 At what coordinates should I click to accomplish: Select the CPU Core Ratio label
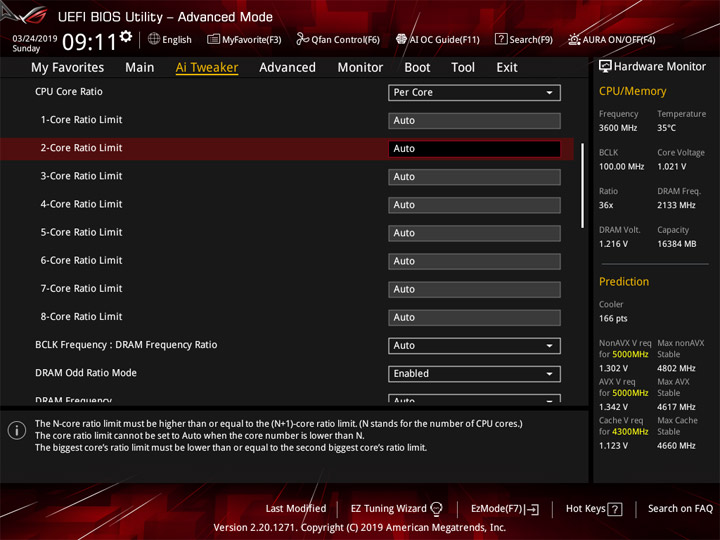click(x=69, y=91)
